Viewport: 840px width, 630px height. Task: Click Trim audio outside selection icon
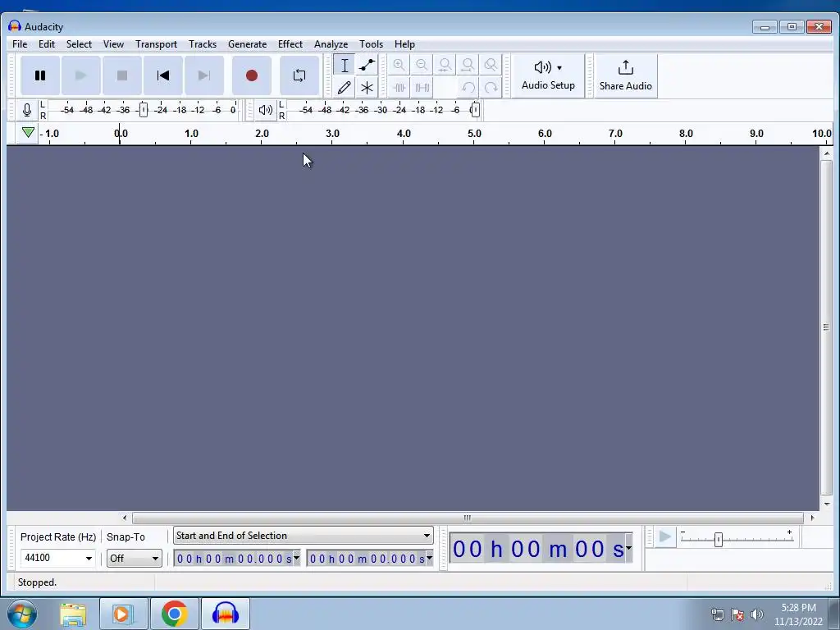click(x=399, y=87)
